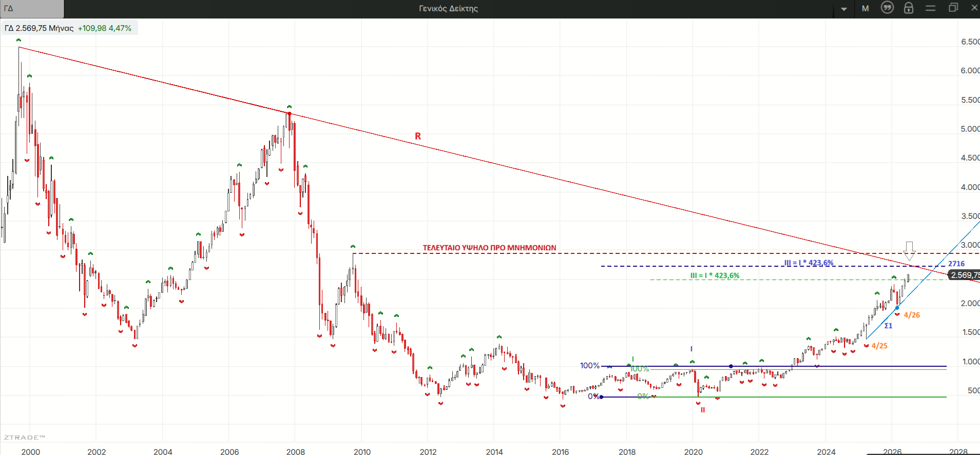This screenshot has width=980, height=455.
Task: Click the 2008 label on the time axis
Action: pos(296,451)
